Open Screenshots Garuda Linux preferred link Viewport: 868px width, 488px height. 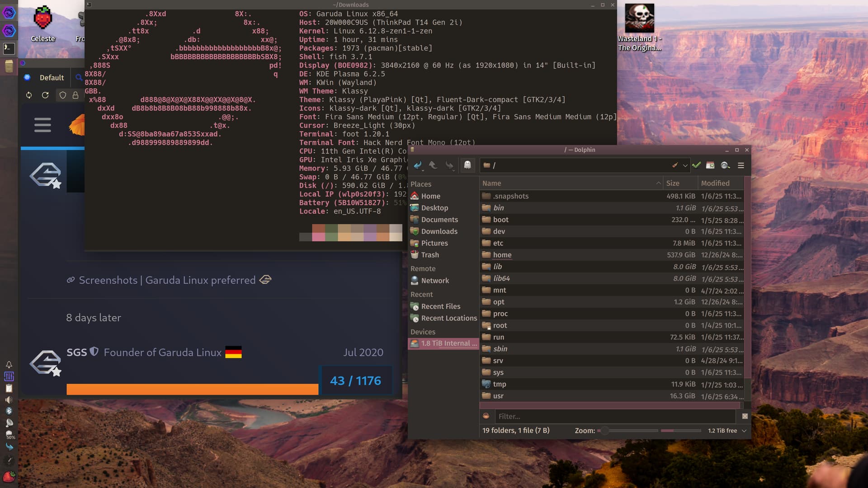(167, 280)
